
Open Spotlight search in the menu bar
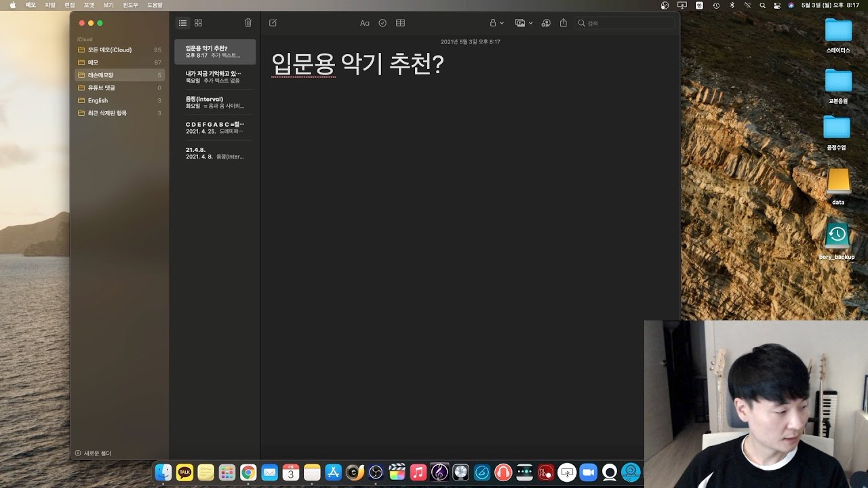[762, 5]
